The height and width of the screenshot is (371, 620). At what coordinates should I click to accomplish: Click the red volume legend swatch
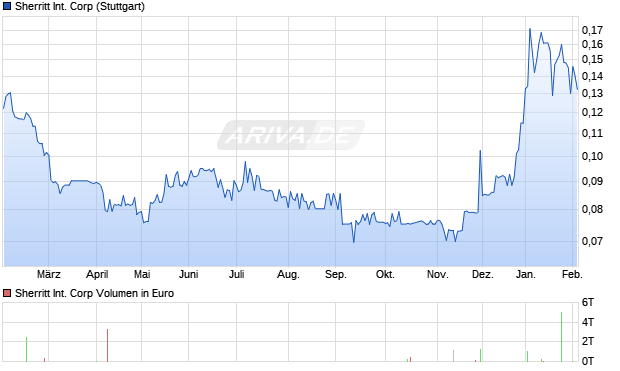click(x=7, y=293)
